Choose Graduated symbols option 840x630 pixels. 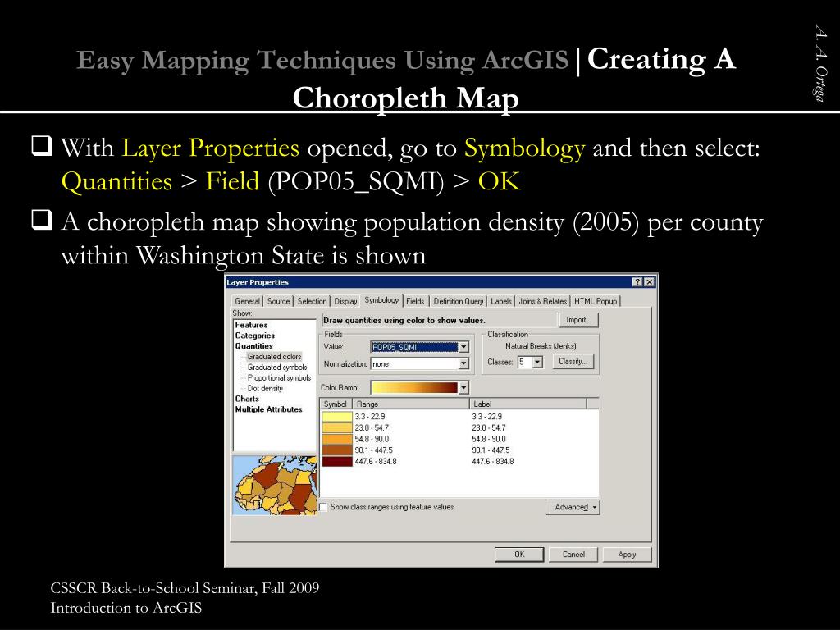click(277, 367)
